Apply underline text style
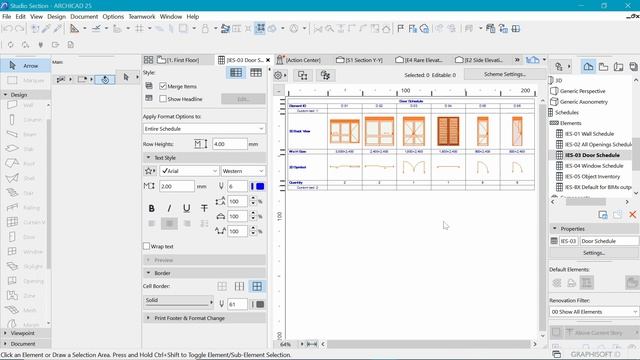 click(187, 209)
